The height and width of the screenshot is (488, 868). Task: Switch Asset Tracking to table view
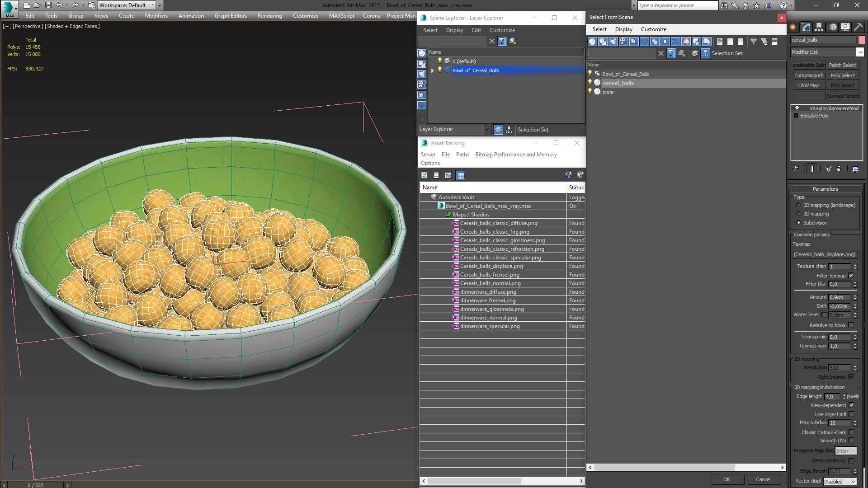tap(461, 175)
